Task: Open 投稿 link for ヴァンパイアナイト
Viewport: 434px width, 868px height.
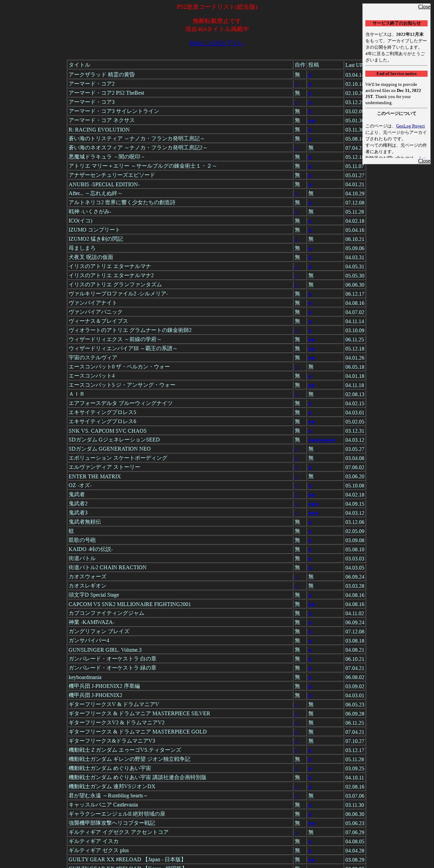Action: point(310,303)
